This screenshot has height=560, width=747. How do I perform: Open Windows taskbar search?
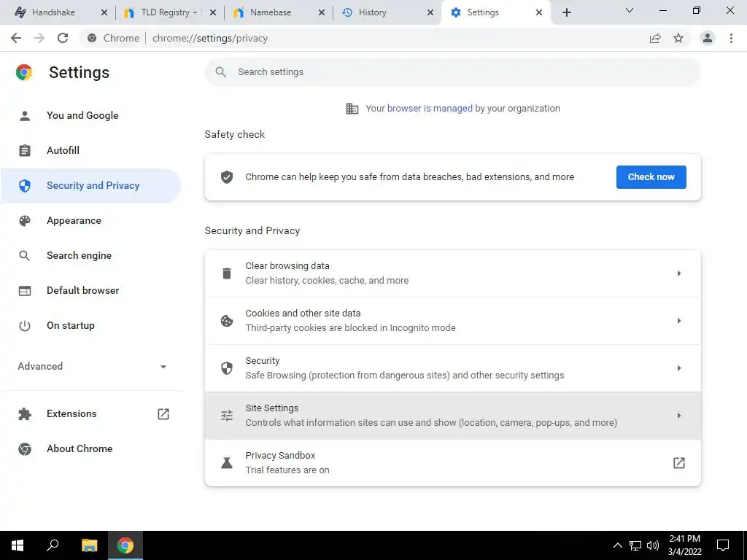coord(53,545)
